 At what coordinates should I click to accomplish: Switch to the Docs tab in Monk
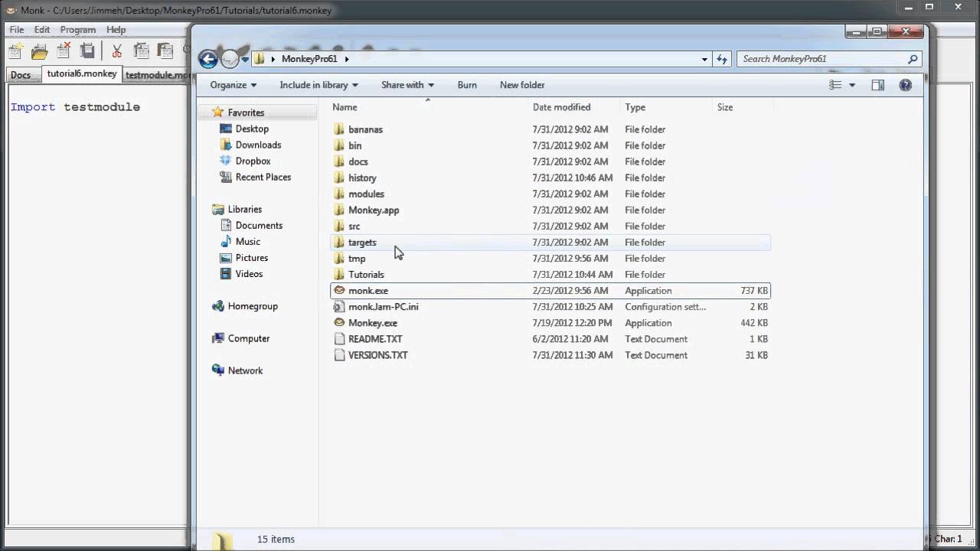coord(21,75)
